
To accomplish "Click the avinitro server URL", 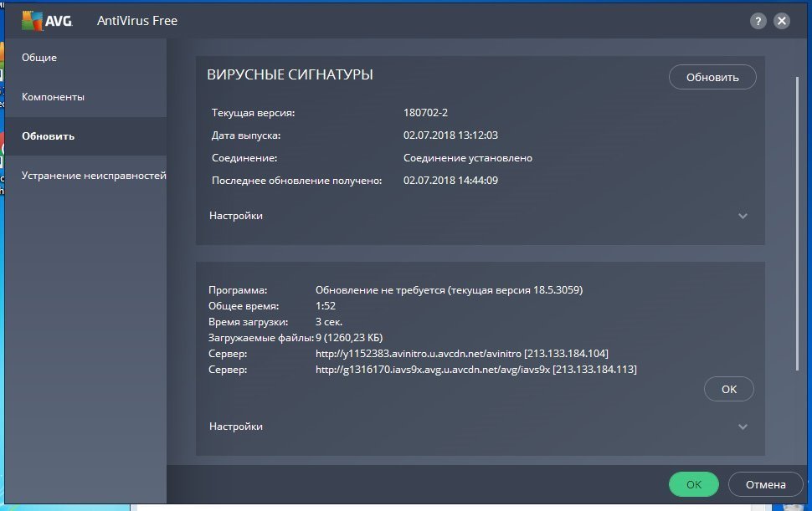I will click(462, 354).
